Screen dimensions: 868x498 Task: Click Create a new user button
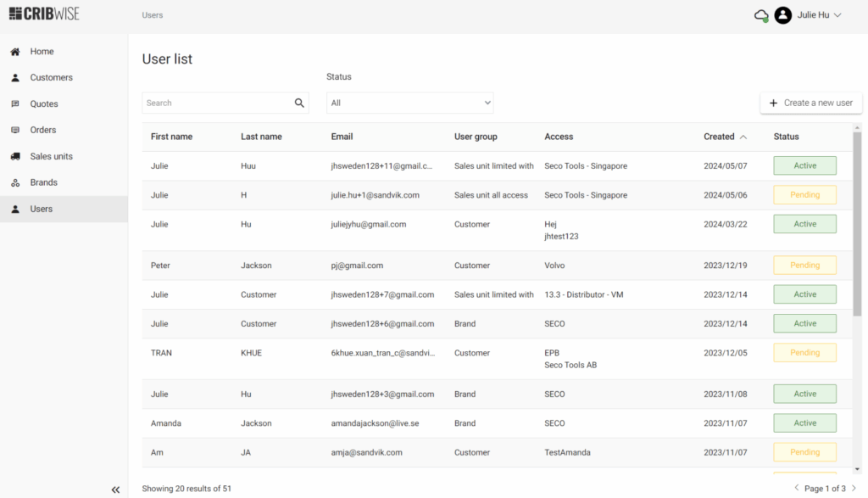pyautogui.click(x=810, y=103)
